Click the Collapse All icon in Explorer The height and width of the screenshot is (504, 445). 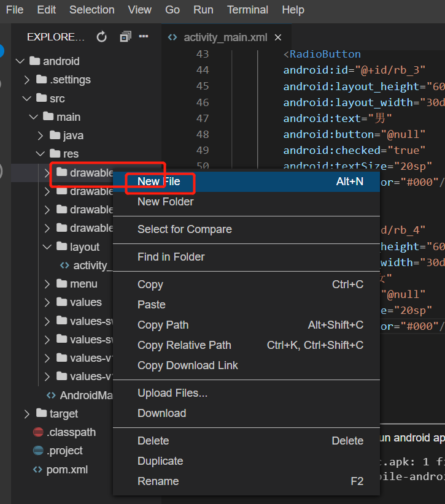pyautogui.click(x=125, y=37)
